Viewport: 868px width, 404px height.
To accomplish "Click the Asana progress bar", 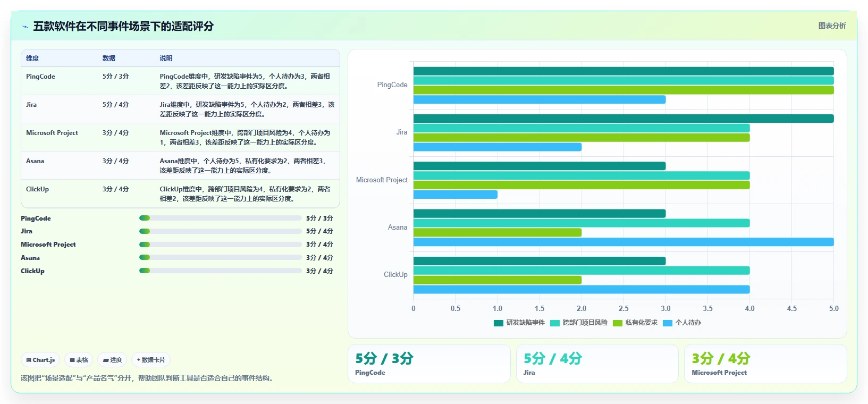I will pyautogui.click(x=220, y=257).
